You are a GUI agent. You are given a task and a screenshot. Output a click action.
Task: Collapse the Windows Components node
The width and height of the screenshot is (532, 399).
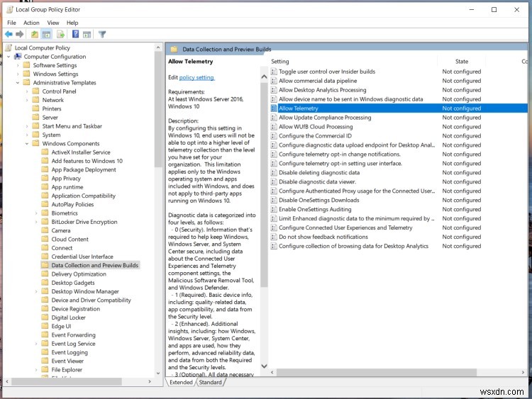tap(27, 143)
